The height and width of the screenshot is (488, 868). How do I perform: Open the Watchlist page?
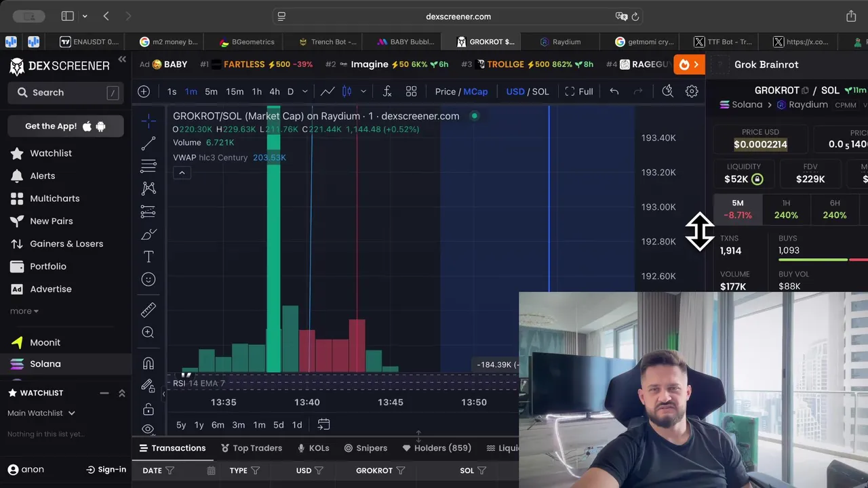pyautogui.click(x=51, y=153)
